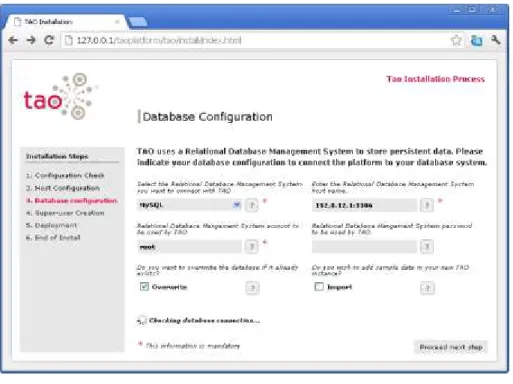Open help for the root account field

(252, 247)
